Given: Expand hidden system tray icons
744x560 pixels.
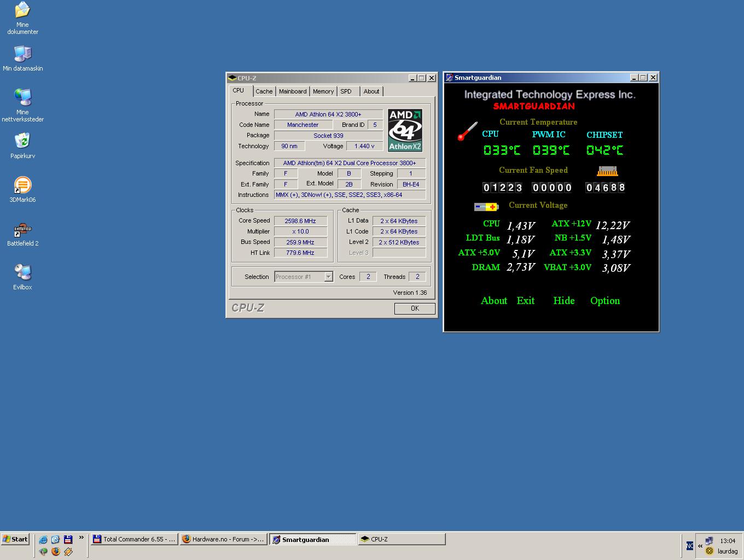Looking at the screenshot, I should pos(700,546).
